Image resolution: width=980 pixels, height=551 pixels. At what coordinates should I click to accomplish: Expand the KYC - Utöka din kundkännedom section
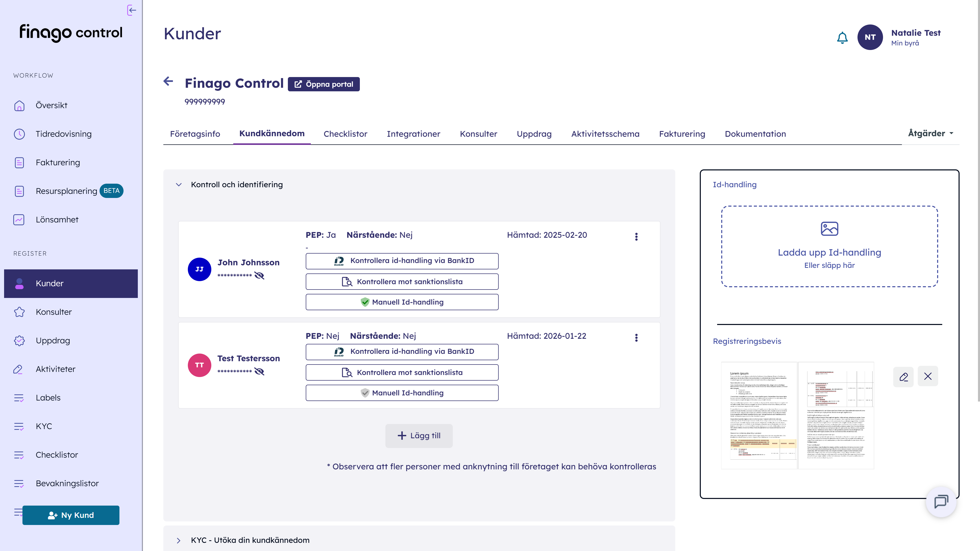[179, 540]
